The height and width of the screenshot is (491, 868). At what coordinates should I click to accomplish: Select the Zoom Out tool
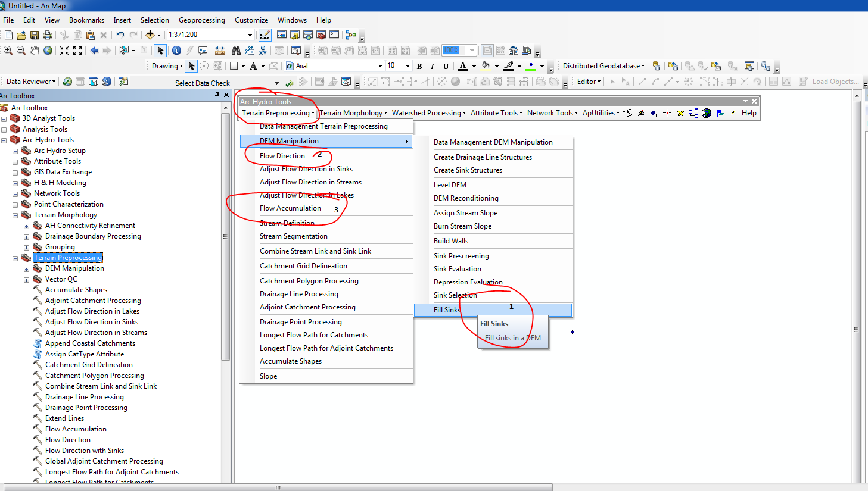coord(21,51)
